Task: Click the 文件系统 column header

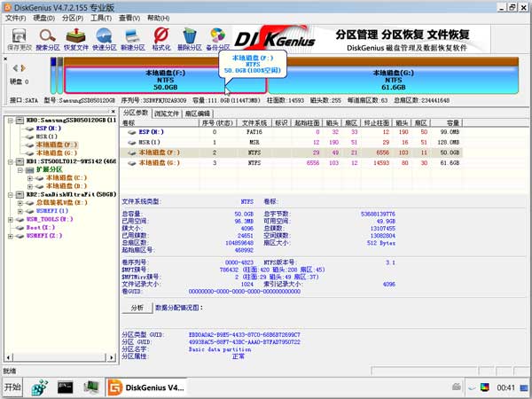Action: coord(254,123)
